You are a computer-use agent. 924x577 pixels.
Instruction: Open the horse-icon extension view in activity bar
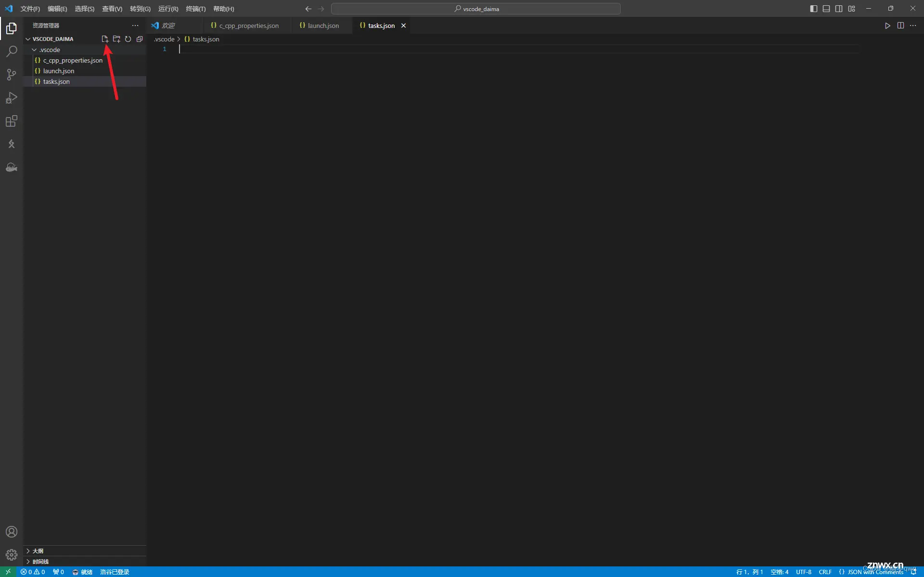pos(12,144)
